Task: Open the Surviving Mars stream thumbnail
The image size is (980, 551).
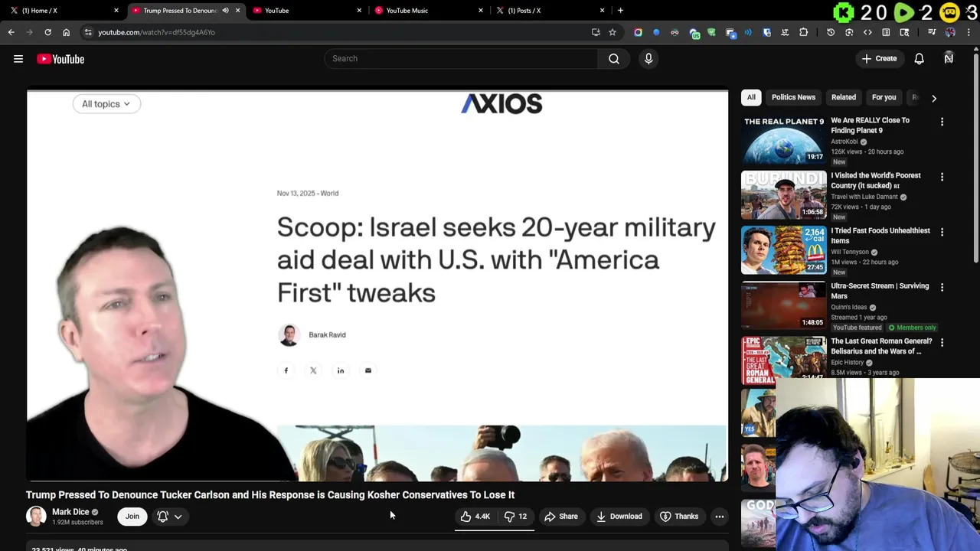Action: coord(784,305)
